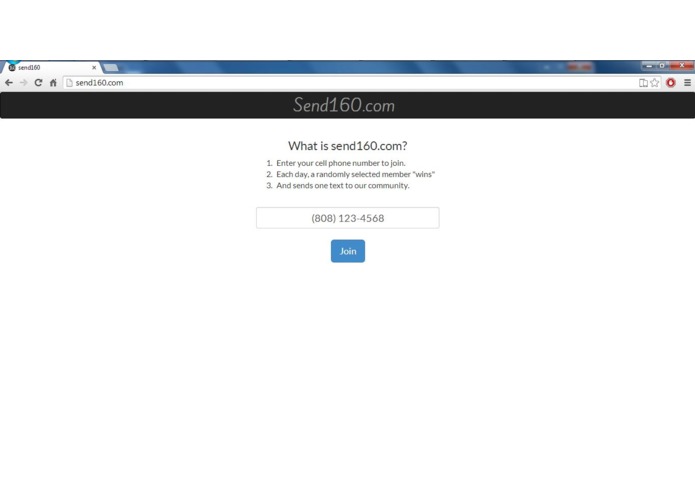Viewport: 695px width, 494px height.
Task: Bookmark this page with the star icon
Action: tap(655, 83)
